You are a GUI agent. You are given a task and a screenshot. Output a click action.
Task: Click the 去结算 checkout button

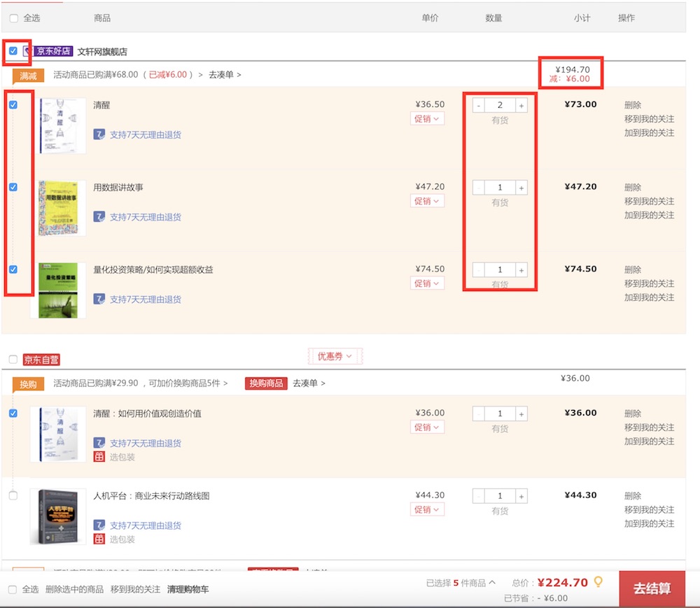652,588
